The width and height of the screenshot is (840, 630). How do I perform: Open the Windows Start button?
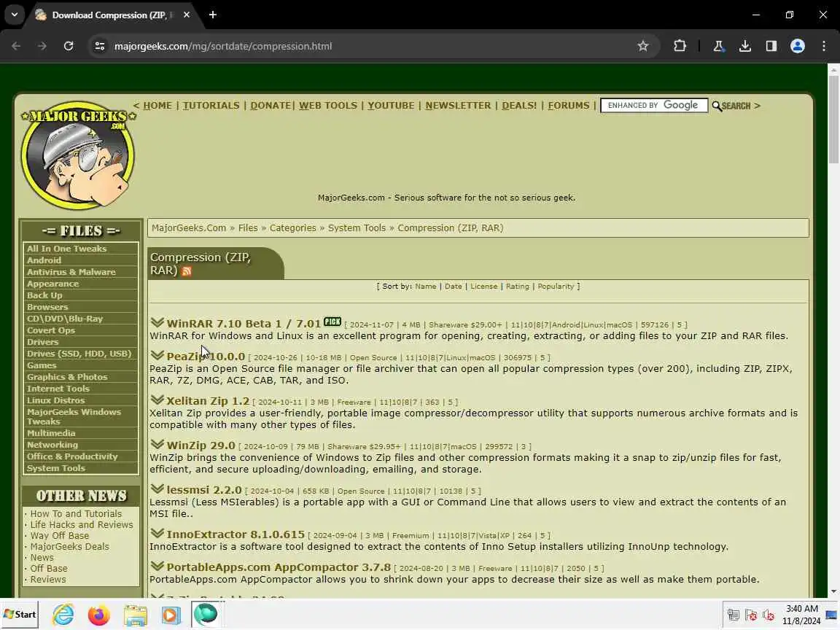point(20,615)
